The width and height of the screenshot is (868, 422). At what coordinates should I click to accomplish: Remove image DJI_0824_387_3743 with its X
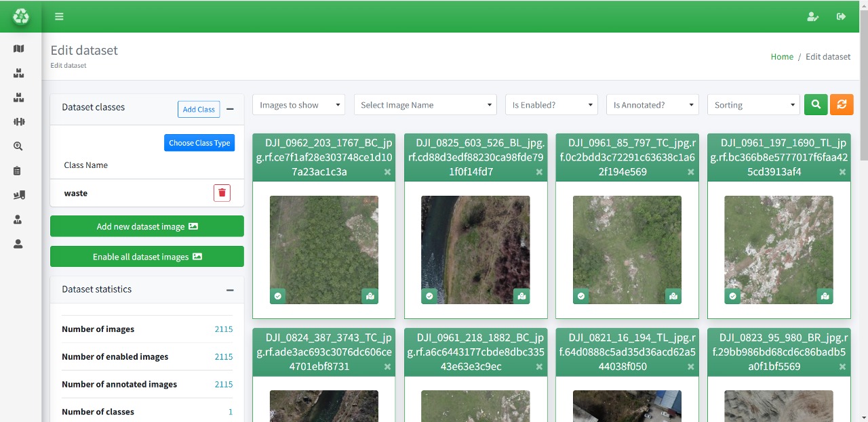point(388,366)
